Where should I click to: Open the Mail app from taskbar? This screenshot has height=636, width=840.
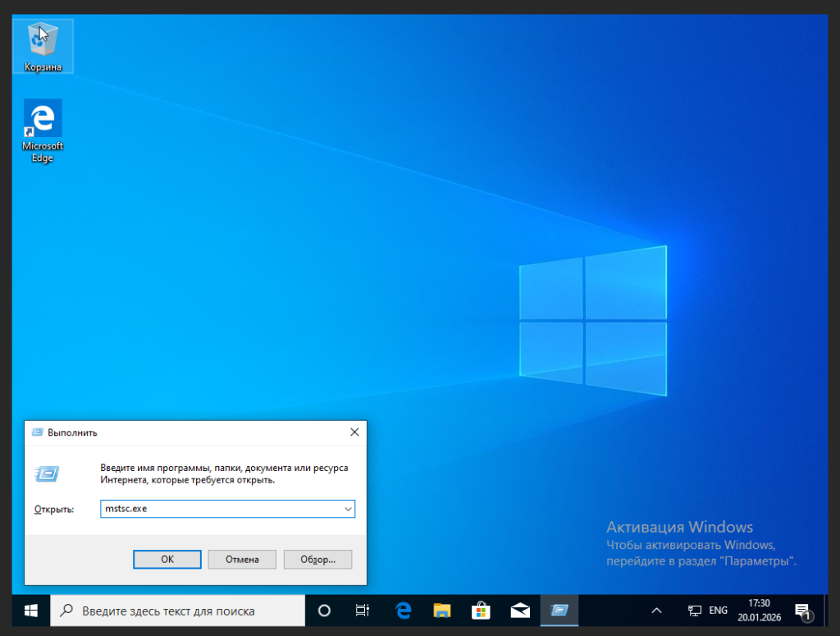(x=520, y=611)
